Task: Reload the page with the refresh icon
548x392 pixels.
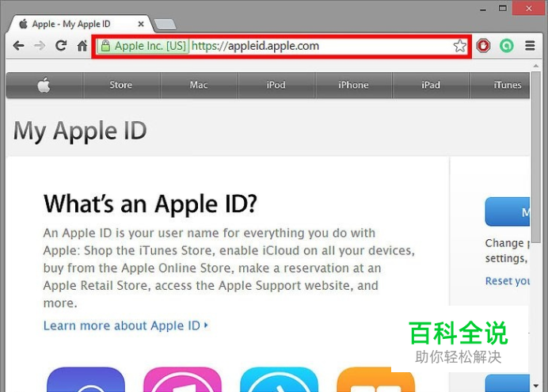Action: 61,46
